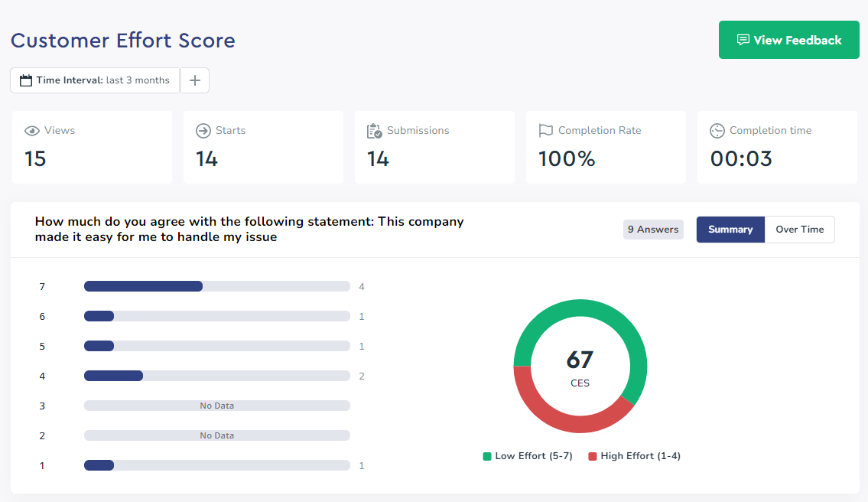This screenshot has width=868, height=502.
Task: Click the plus icon to add filter
Action: pos(194,80)
